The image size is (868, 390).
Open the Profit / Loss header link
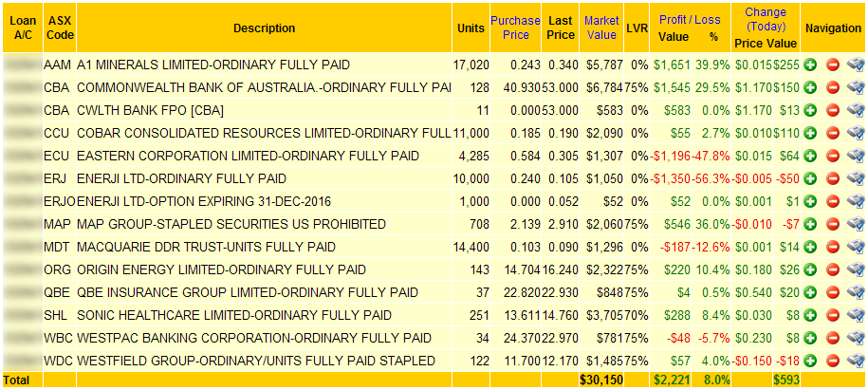(x=690, y=20)
